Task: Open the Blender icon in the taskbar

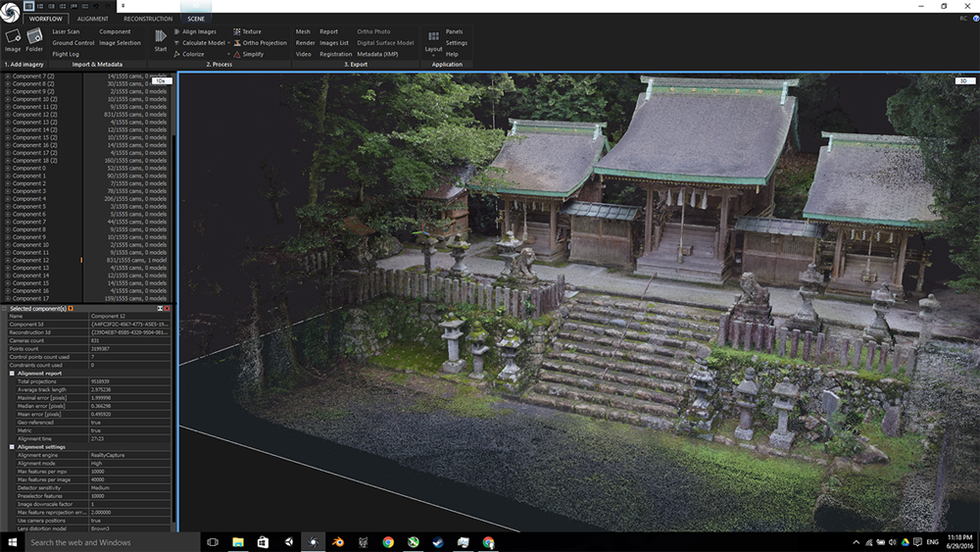Action: (x=337, y=542)
